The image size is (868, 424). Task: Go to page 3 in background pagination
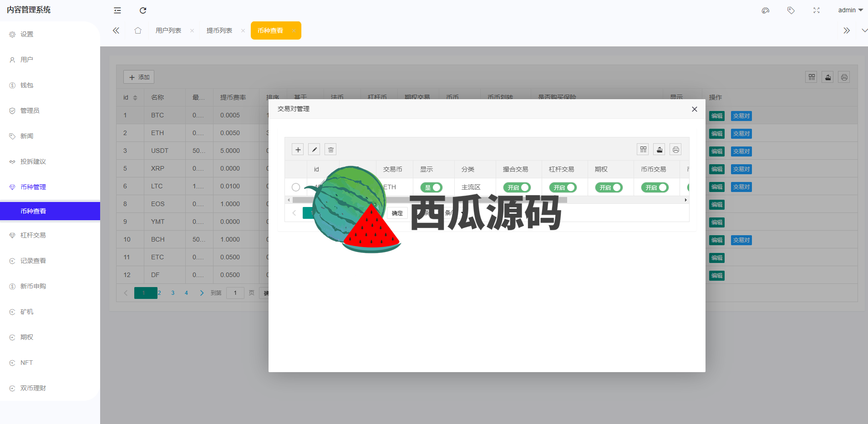pos(173,293)
